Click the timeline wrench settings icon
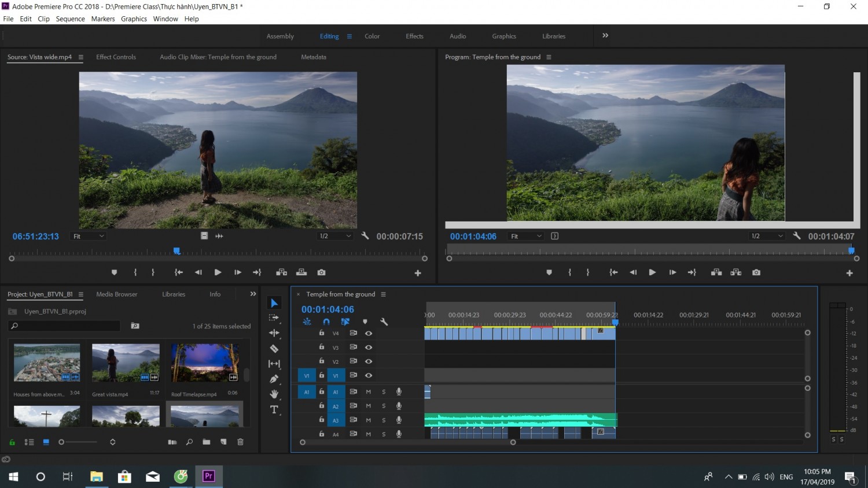Screen dimensions: 868x488 click(384, 322)
